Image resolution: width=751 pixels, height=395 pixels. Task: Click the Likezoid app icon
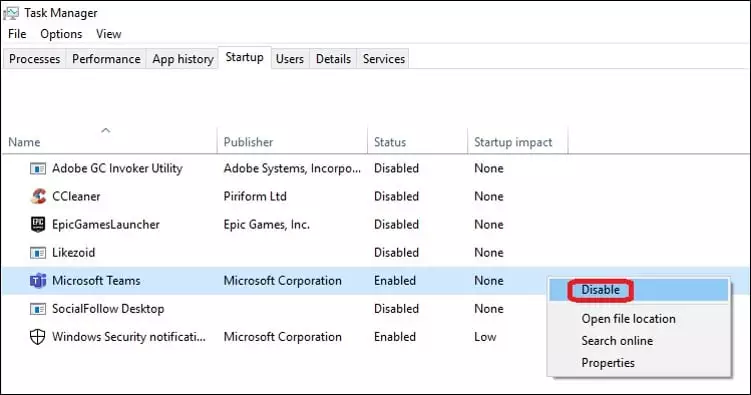click(38, 253)
